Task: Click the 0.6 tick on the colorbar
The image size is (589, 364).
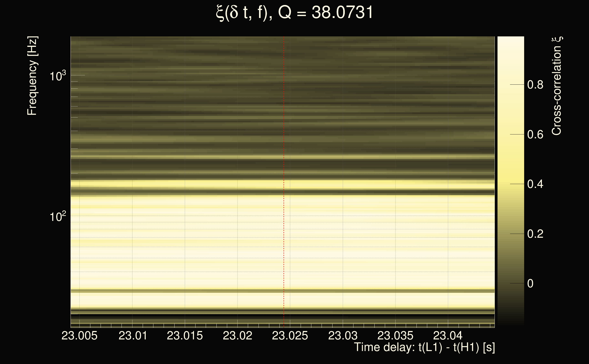Action: pos(535,134)
